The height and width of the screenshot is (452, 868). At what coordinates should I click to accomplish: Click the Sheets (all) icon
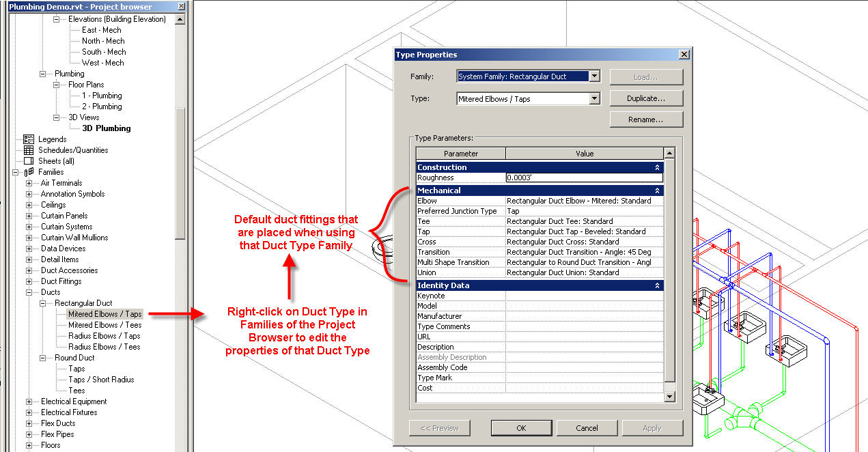click(x=29, y=161)
